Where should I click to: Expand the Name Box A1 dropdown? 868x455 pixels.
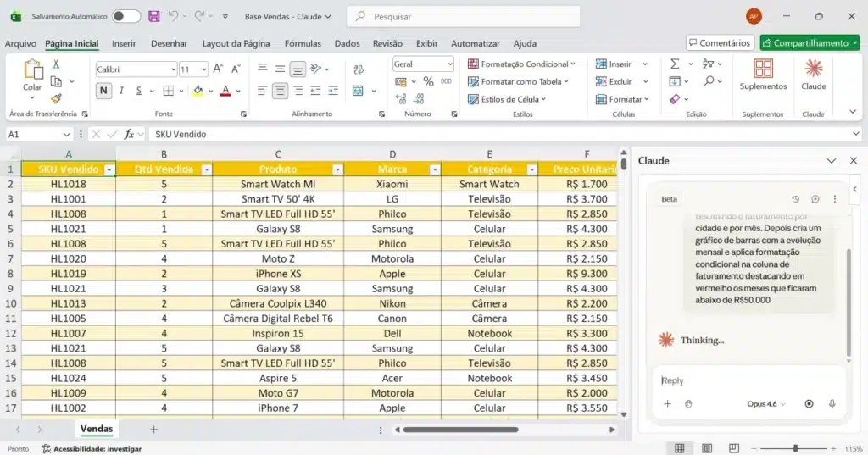pyautogui.click(x=66, y=135)
